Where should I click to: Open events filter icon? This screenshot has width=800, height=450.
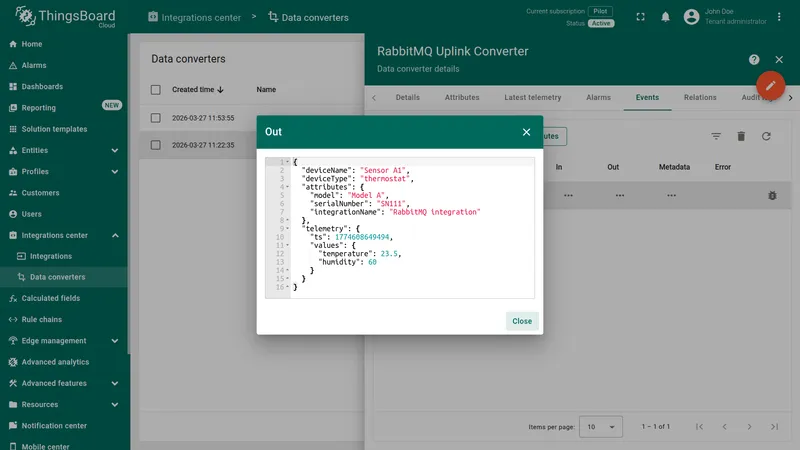tap(716, 136)
